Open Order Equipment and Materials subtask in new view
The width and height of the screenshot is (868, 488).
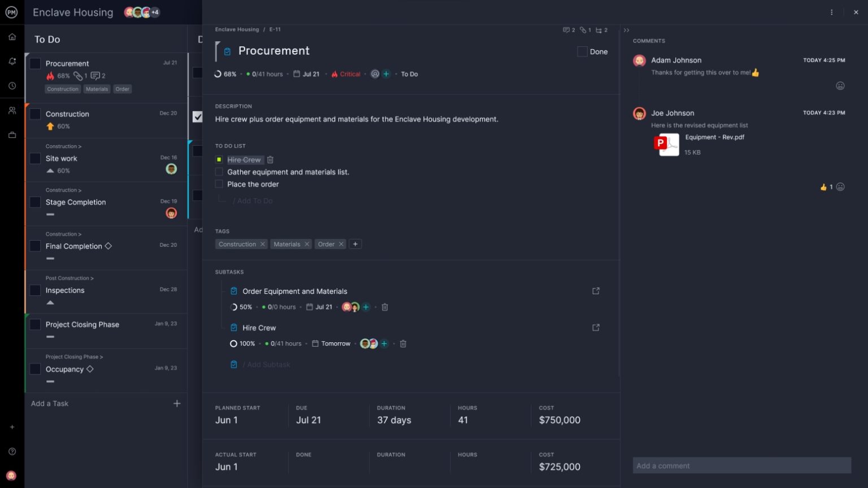pos(596,291)
